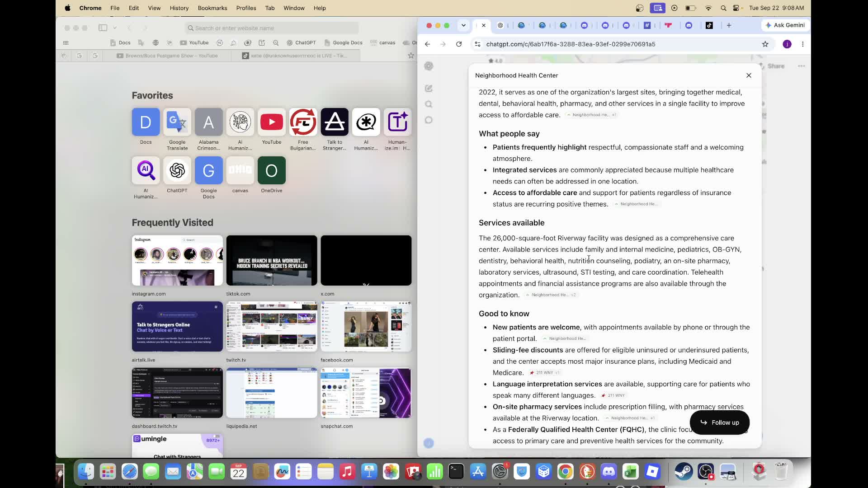Expand Chrome tab search dropdown

(463, 25)
